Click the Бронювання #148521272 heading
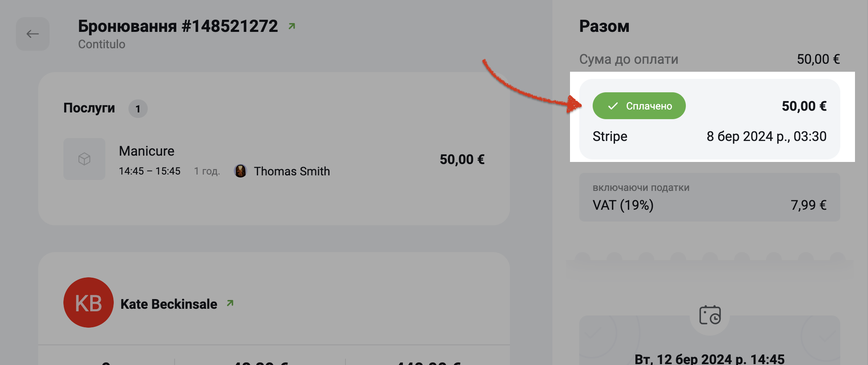 click(x=178, y=26)
